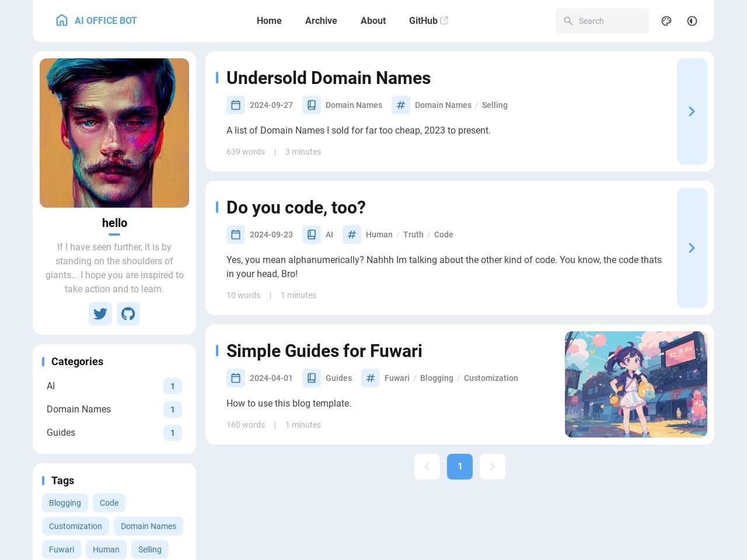Open the Twitter profile icon

(x=100, y=314)
